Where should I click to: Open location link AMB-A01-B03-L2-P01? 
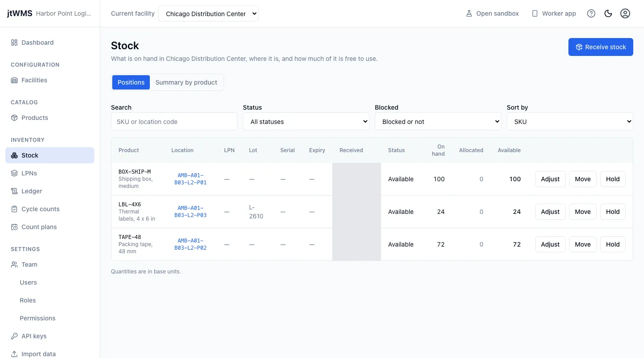191,179
